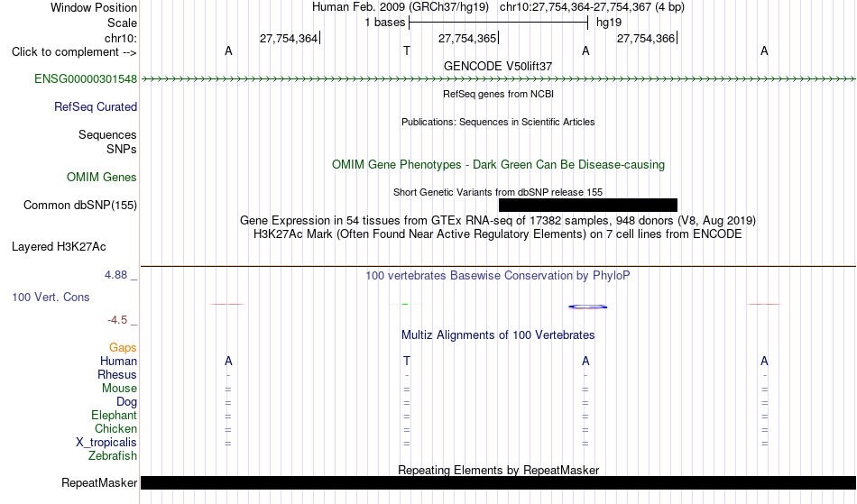The height and width of the screenshot is (504, 857).
Task: Click the small green PhyloP score tick
Action: click(x=405, y=304)
